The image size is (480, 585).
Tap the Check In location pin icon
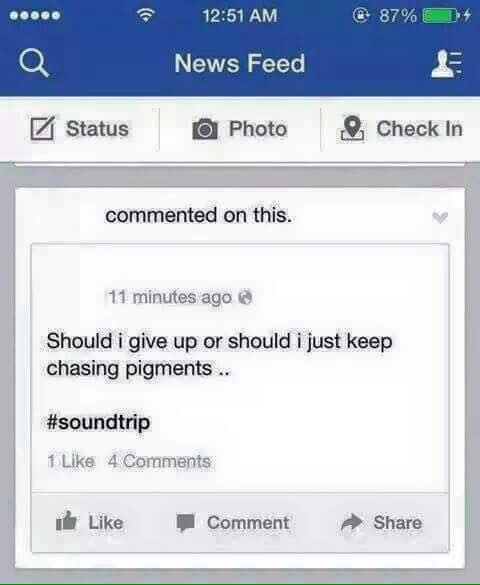352,128
